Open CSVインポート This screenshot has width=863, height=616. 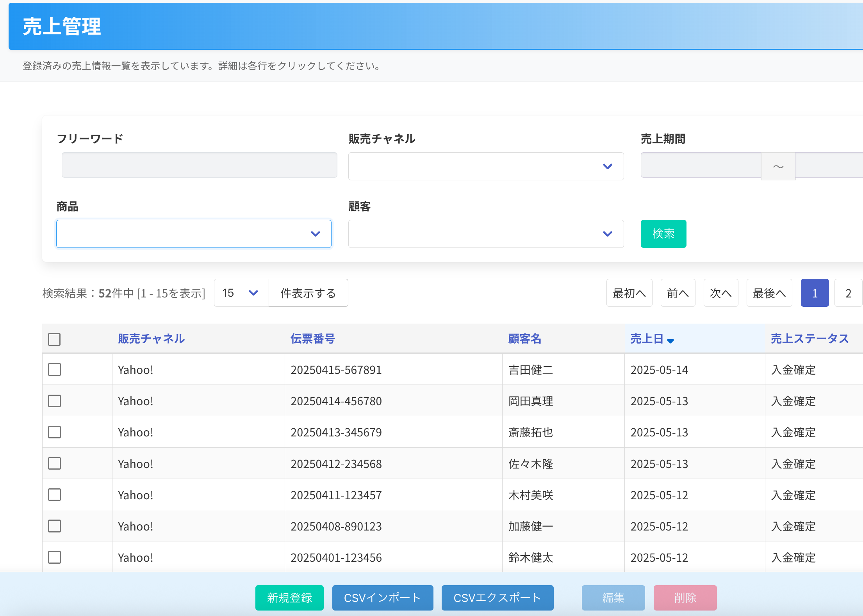coord(382,597)
